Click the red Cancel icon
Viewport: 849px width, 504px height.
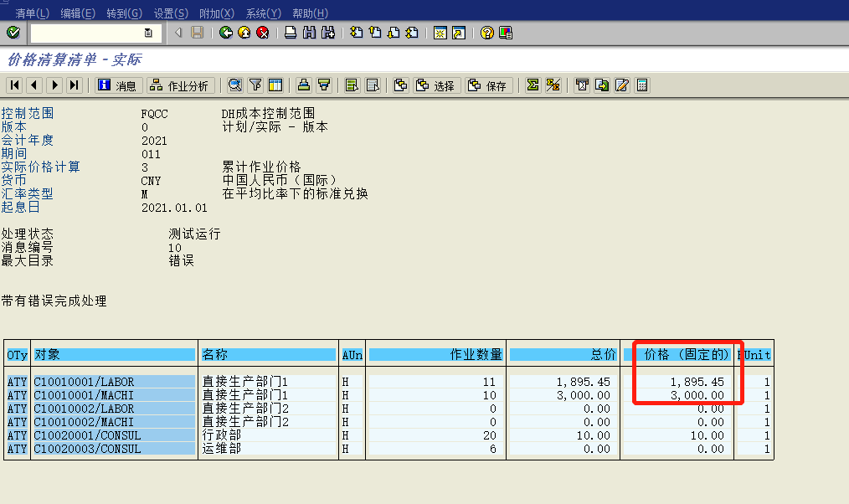(263, 33)
